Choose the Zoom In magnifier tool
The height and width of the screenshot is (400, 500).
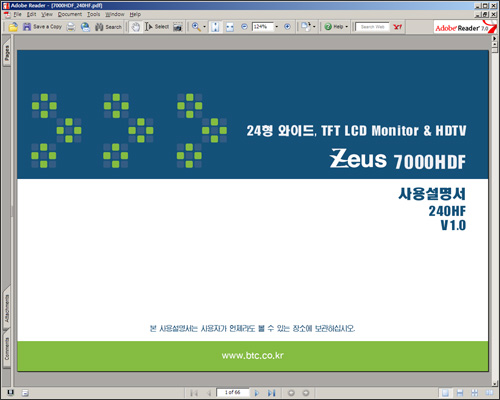[196, 27]
